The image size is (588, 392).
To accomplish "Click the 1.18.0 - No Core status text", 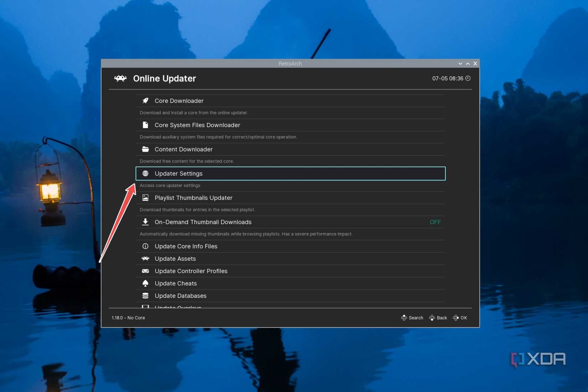I will click(128, 318).
